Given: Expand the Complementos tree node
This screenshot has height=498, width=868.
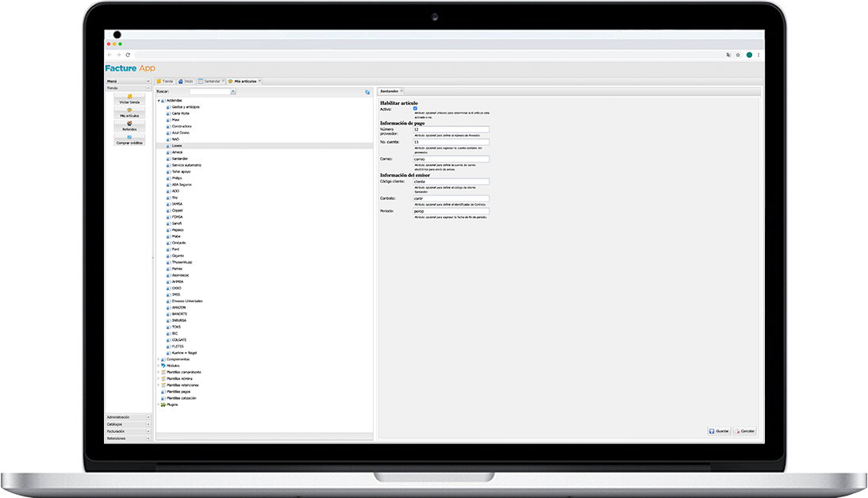Looking at the screenshot, I should click(x=158, y=359).
